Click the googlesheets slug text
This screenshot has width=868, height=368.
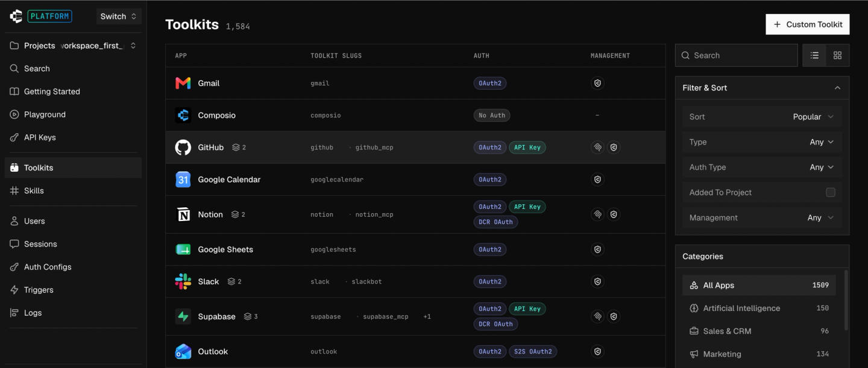pyautogui.click(x=333, y=249)
